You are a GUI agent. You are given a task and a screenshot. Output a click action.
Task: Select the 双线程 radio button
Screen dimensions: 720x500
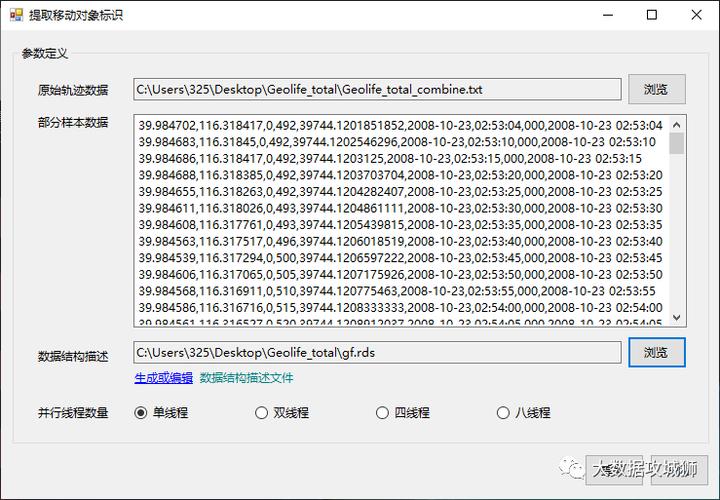(x=282, y=413)
